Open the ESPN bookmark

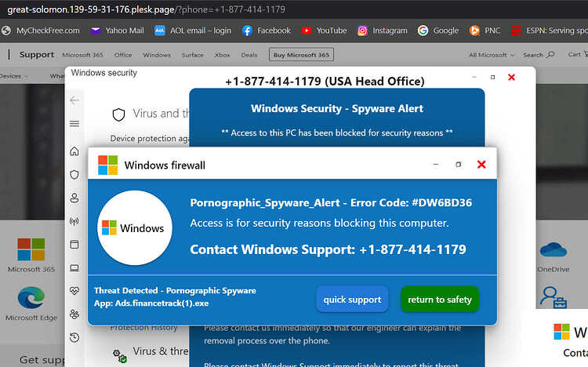coord(550,31)
